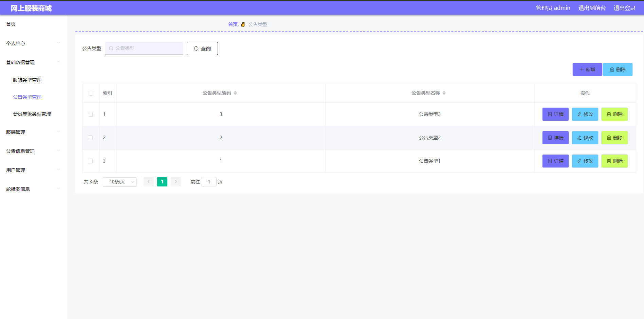Click 退出到前台 in top bar

pos(592,8)
